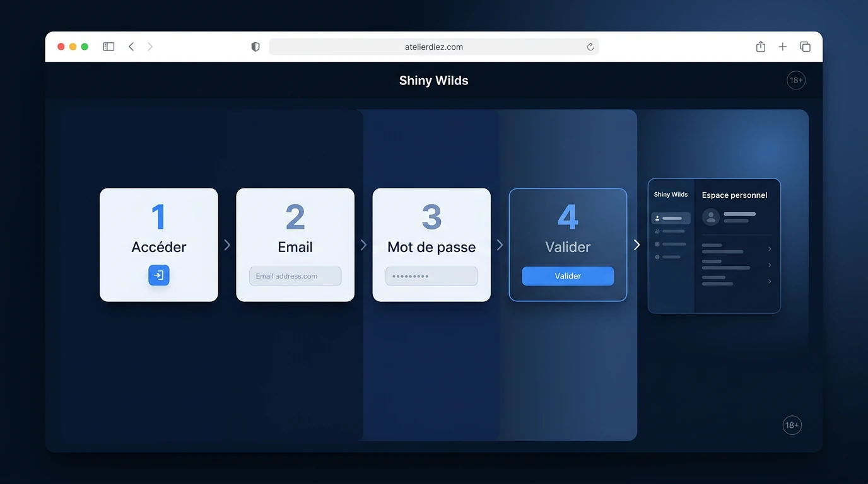Click the Valider heading on card 4
Screen dimensions: 868x484
(x=568, y=247)
